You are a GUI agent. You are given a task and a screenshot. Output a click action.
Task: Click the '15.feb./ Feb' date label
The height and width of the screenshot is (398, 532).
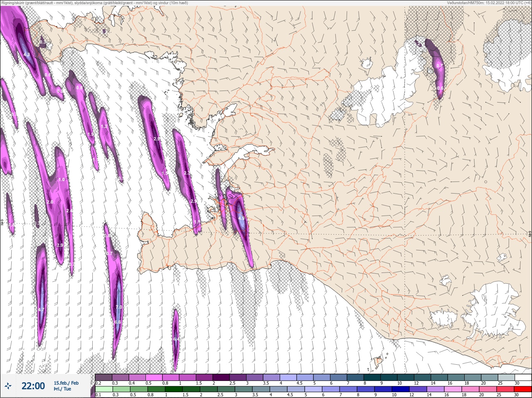(66, 383)
